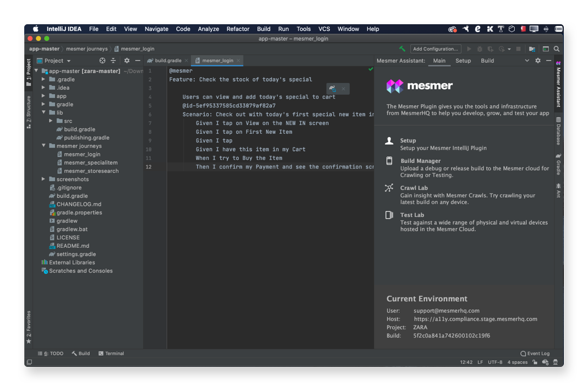The width and height of the screenshot is (588, 391).
Task: Open Mesmer Assistant gear options
Action: point(538,61)
